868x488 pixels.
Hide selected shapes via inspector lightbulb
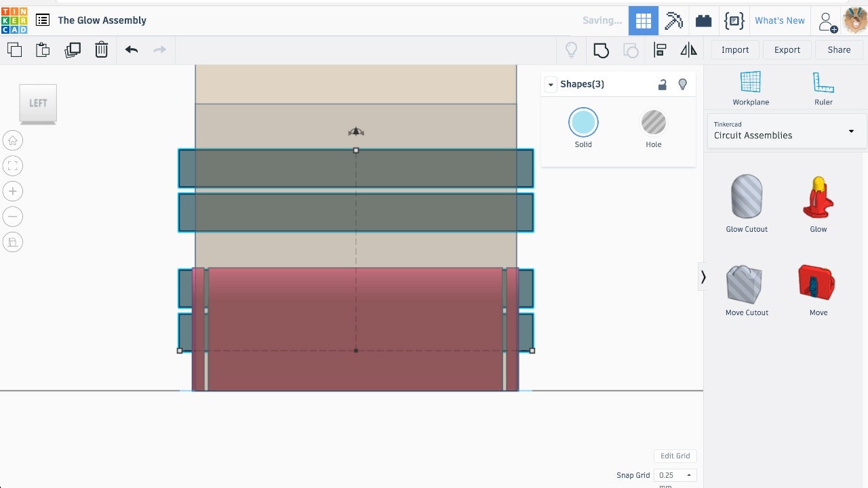(x=683, y=85)
